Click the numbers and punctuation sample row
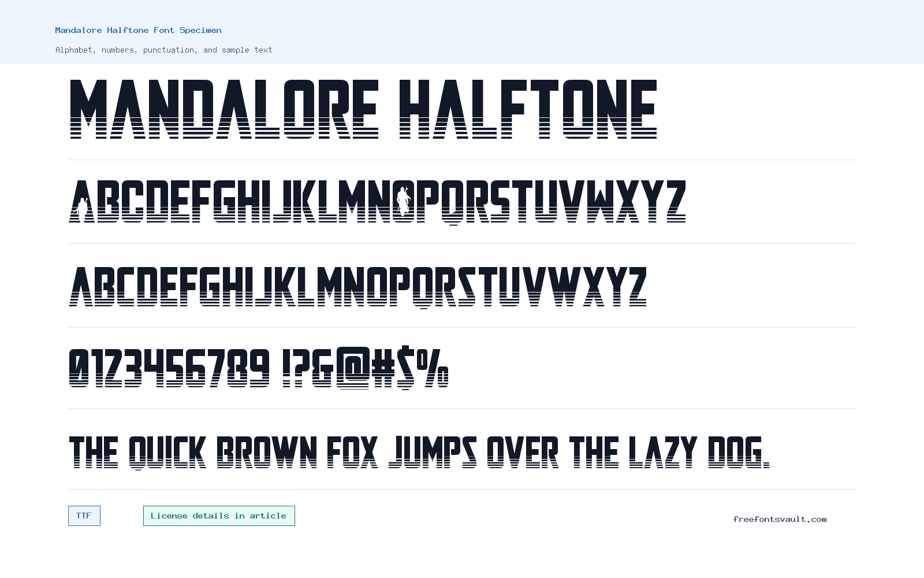Image resolution: width=924 pixels, height=578 pixels. tap(258, 368)
